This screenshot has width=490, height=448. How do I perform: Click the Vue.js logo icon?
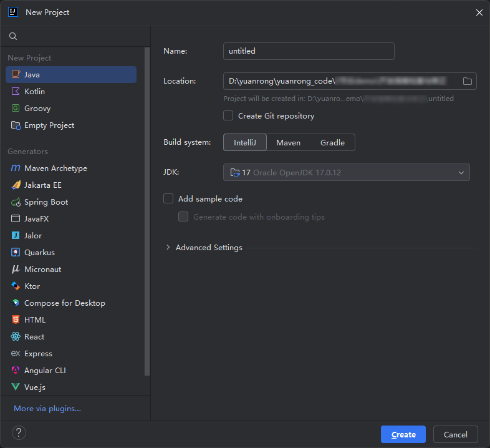coord(16,387)
